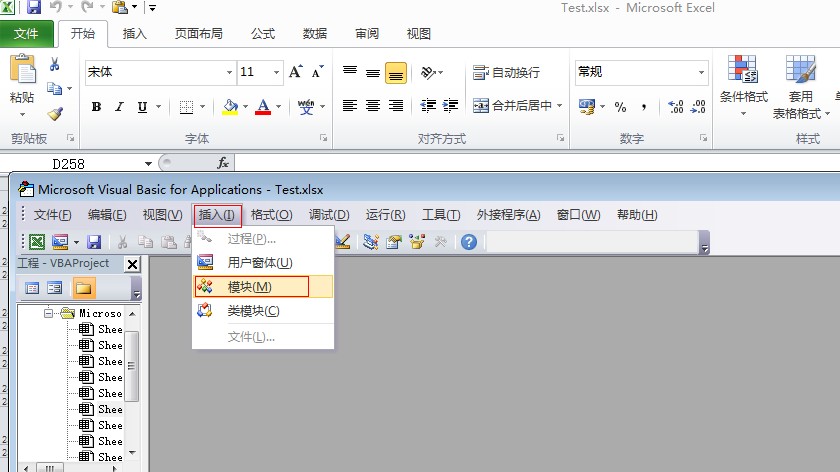Image resolution: width=840 pixels, height=472 pixels.
Task: Click the 文件 green file tab
Action: (26, 34)
